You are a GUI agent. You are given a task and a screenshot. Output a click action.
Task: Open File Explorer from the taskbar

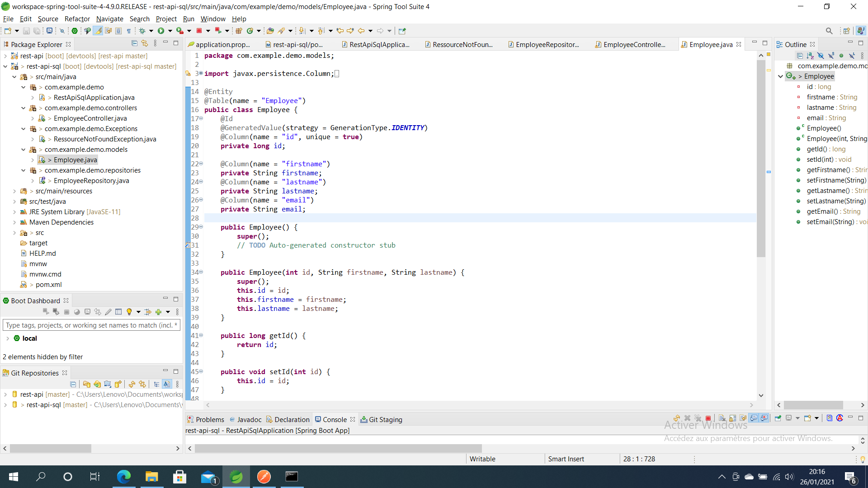(151, 477)
